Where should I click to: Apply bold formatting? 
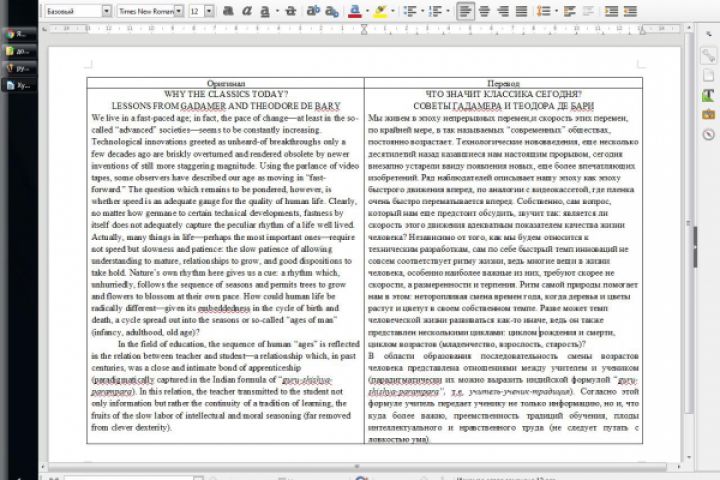click(228, 11)
